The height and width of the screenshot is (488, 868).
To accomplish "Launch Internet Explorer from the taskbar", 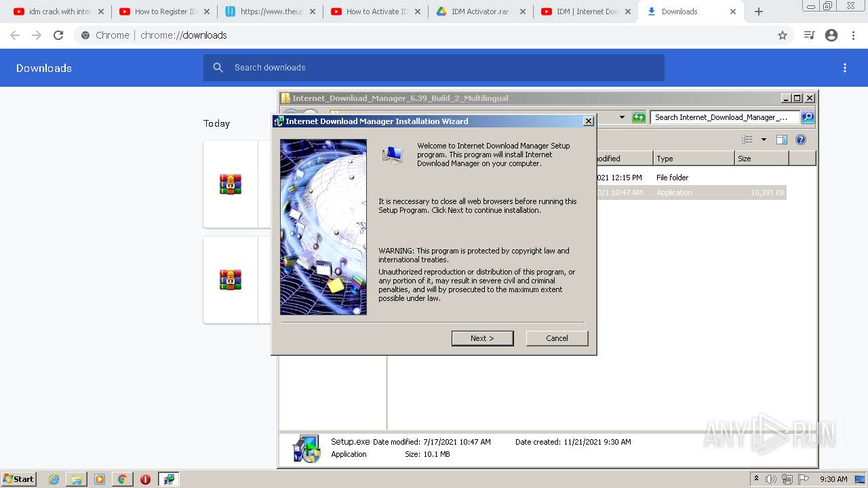I will [54, 479].
